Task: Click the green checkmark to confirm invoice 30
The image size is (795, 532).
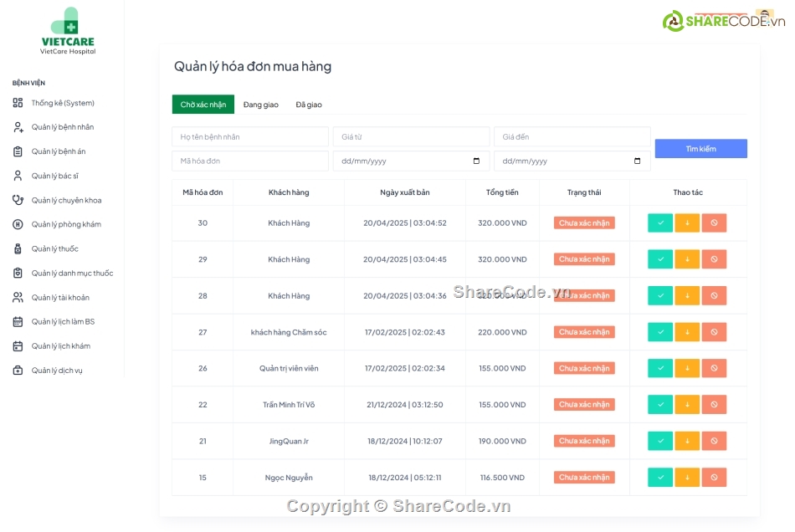Action: click(x=659, y=223)
